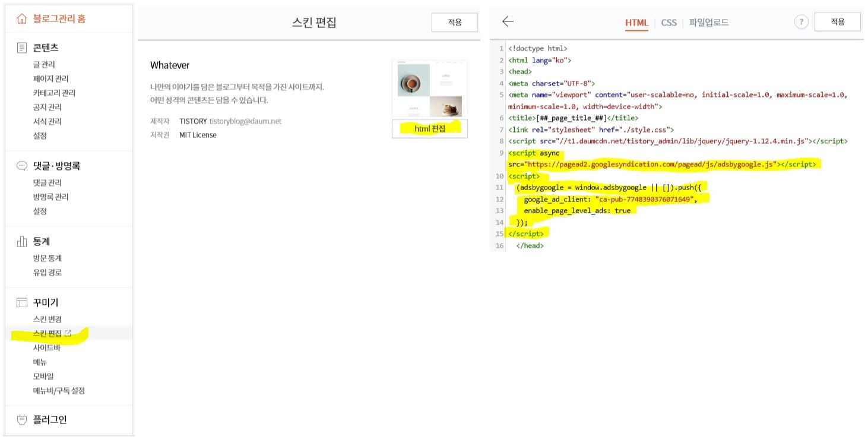Image resolution: width=868 pixels, height=439 pixels.
Task: Click the skin description starting 나만의 이야기를
Action: 237,93
